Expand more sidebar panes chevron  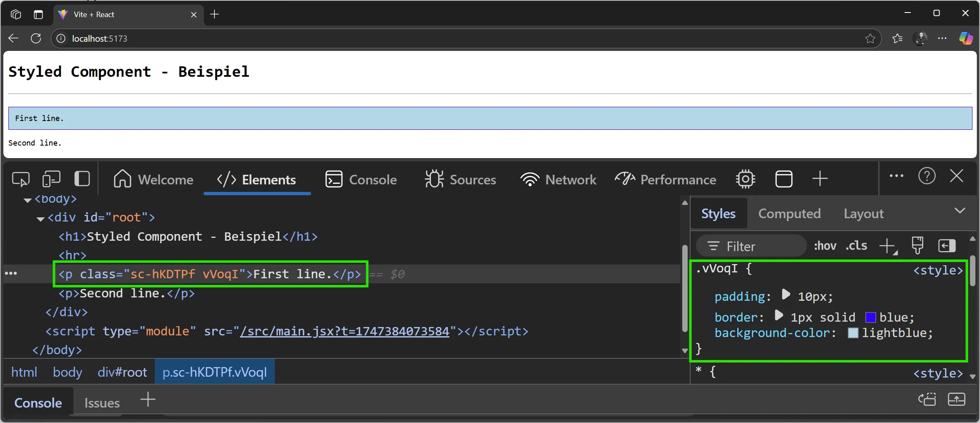[x=960, y=211]
